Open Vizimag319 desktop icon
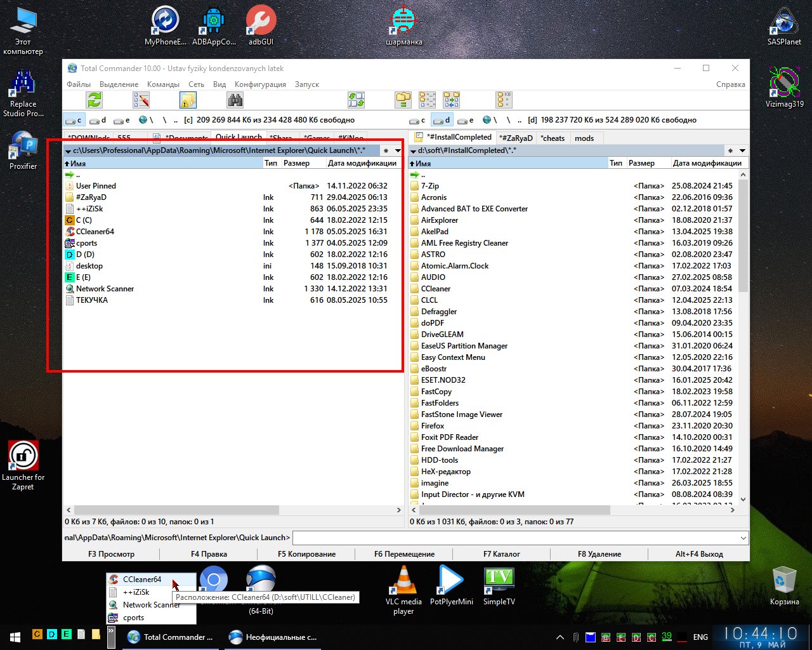Image resolution: width=812 pixels, height=650 pixels. pyautogui.click(x=784, y=87)
